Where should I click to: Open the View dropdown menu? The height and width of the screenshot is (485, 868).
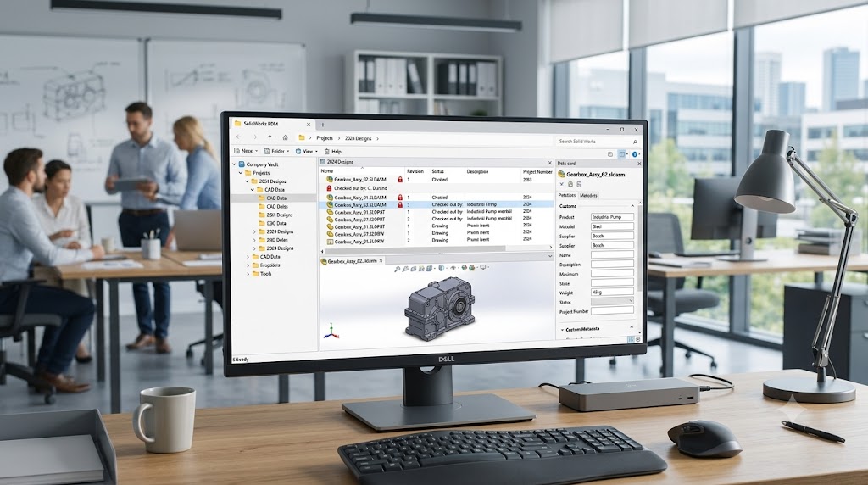(307, 151)
